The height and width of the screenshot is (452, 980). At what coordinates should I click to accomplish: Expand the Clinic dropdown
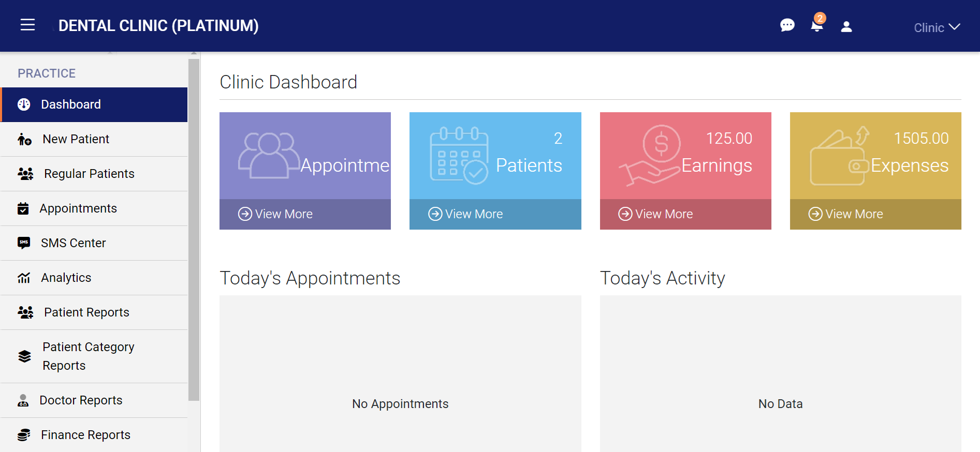coord(936,27)
